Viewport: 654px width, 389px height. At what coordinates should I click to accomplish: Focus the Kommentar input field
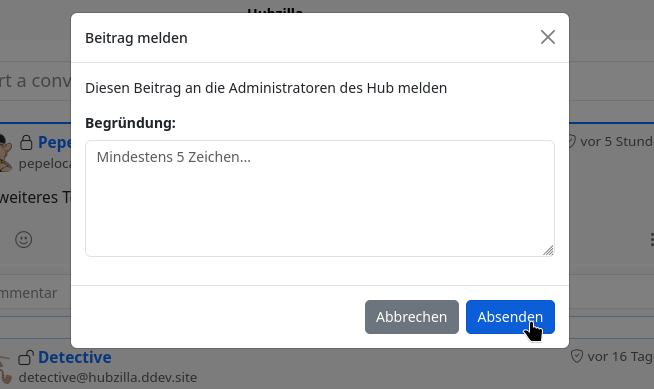[x=35, y=293]
